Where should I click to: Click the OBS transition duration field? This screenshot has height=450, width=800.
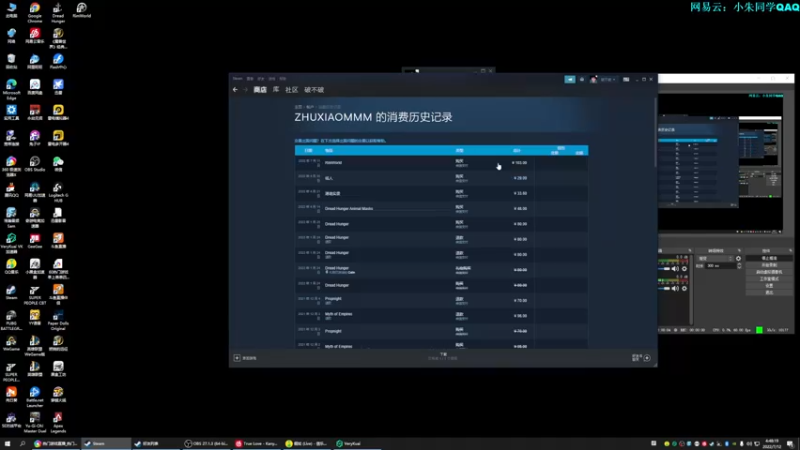(721, 266)
